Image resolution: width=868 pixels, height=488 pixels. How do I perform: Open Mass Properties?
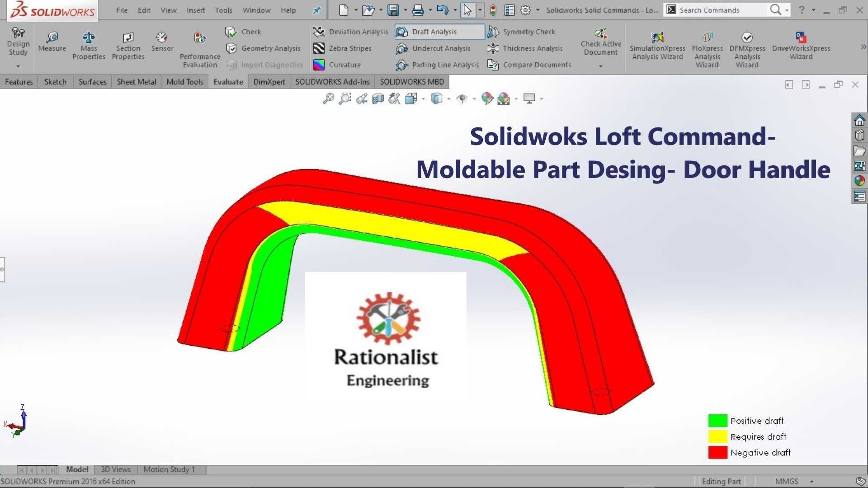tap(89, 46)
